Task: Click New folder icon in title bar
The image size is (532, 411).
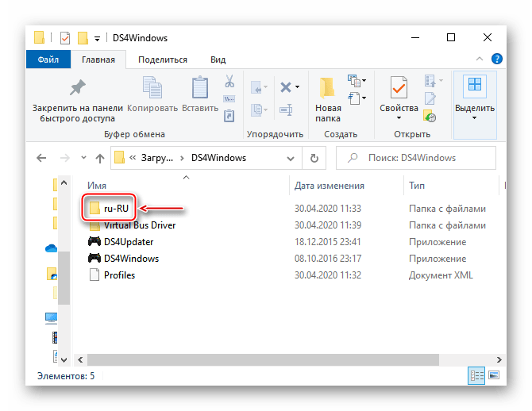Action: [83, 38]
